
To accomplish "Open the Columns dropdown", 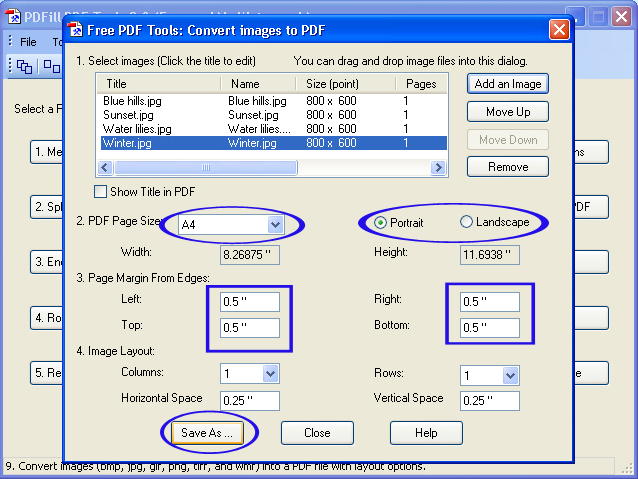I will click(271, 374).
